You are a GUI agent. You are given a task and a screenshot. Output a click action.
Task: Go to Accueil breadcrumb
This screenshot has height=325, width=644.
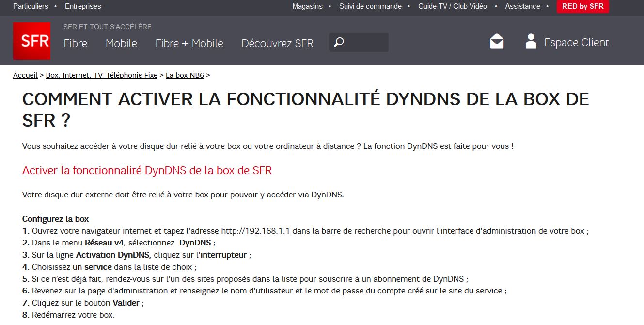pyautogui.click(x=25, y=75)
